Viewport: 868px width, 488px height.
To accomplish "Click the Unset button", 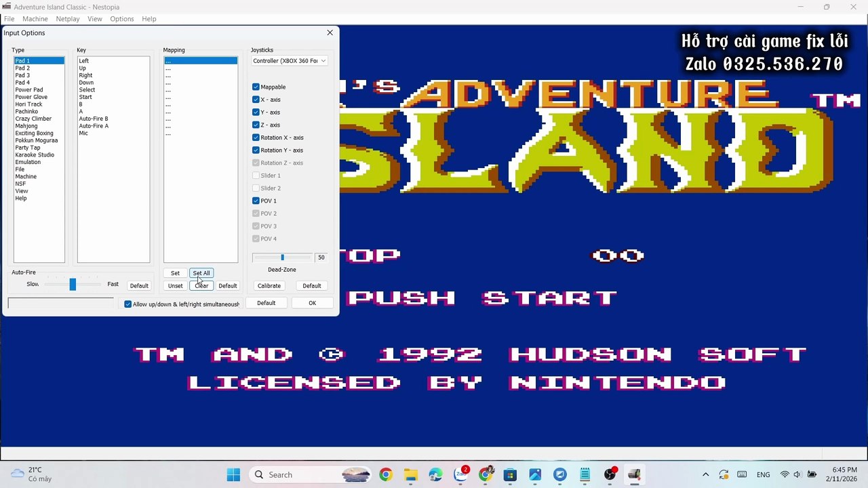I will pos(175,286).
